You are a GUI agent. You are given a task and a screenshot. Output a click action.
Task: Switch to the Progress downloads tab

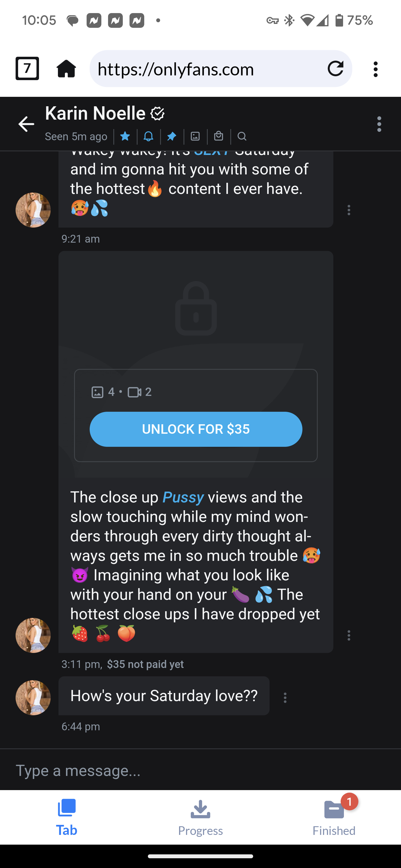click(200, 817)
